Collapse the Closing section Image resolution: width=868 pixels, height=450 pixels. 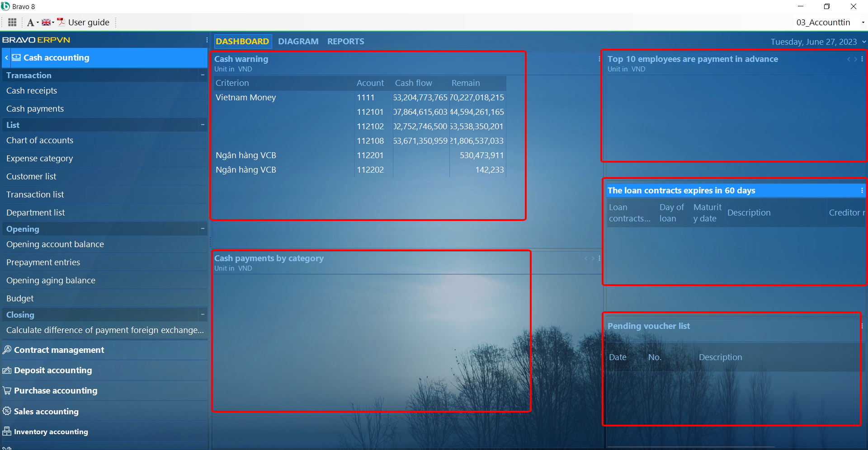[x=203, y=314]
